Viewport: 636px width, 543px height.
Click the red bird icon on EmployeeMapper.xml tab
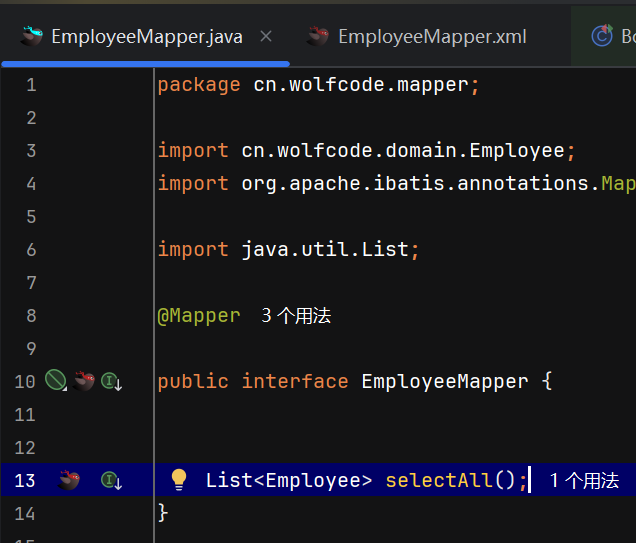(x=318, y=36)
